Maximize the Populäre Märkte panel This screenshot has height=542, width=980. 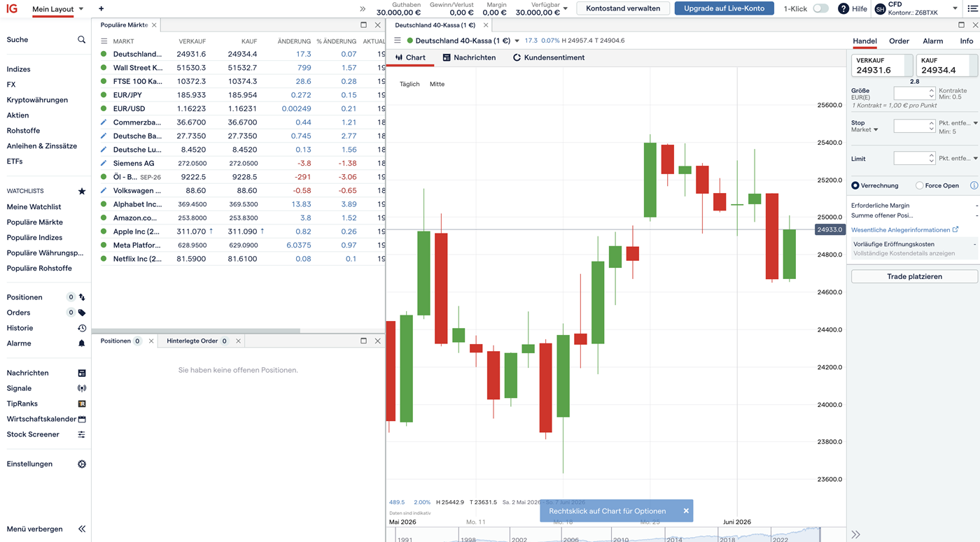pos(364,25)
